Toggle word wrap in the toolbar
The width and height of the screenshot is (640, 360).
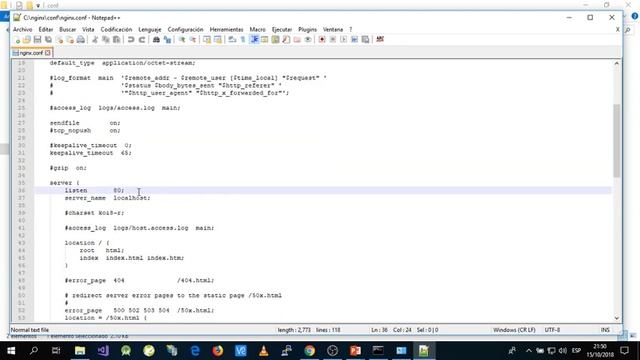[232, 40]
